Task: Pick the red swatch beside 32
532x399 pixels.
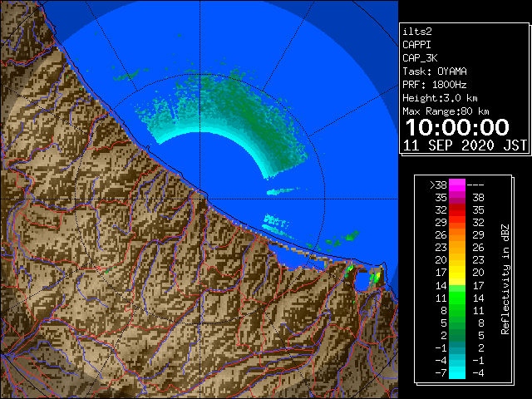Action: [x=457, y=210]
